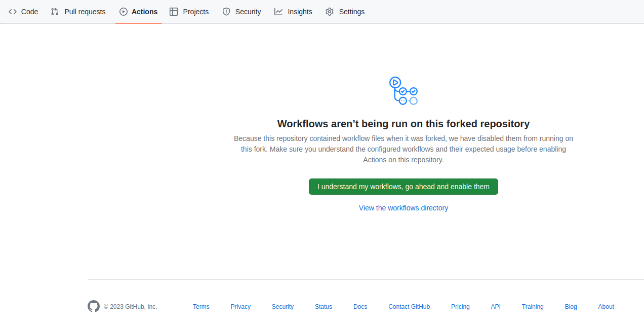Open the Privacy footer link
Screen dimensions: 644x324
(240, 307)
